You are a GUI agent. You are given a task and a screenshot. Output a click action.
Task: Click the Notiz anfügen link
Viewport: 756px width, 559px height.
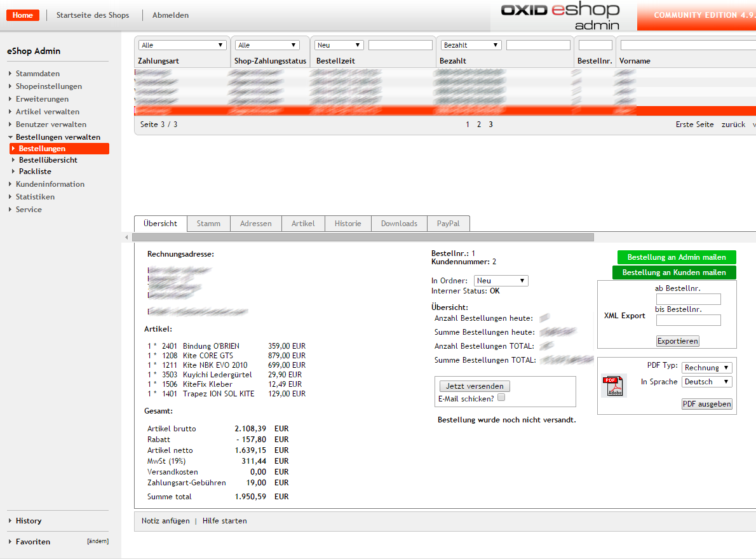tap(165, 521)
